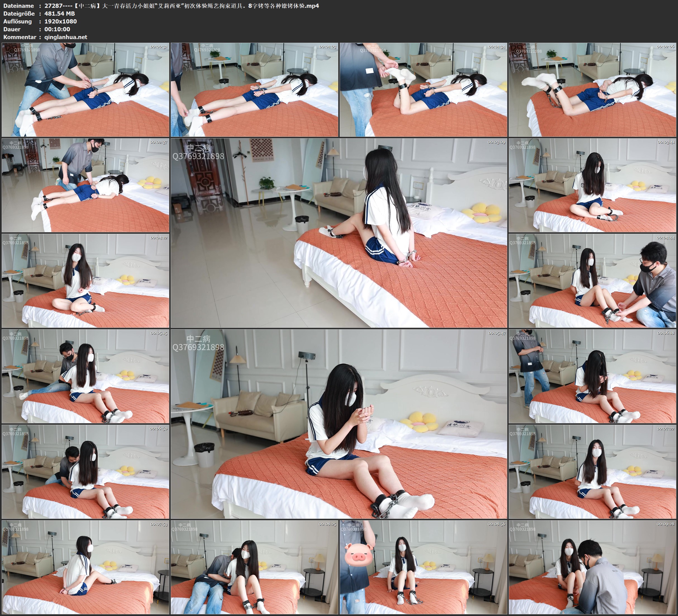This screenshot has width=678, height=616.
Task: Select the thumbnail marked 00:01:34
Action: pyautogui.click(x=424, y=90)
